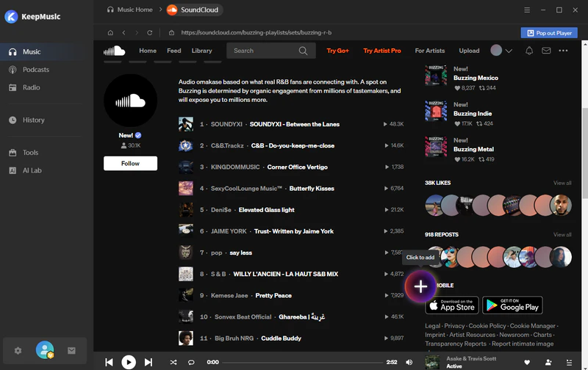Click the purple add plus button
Image resolution: width=588 pixels, height=370 pixels.
pyautogui.click(x=420, y=286)
